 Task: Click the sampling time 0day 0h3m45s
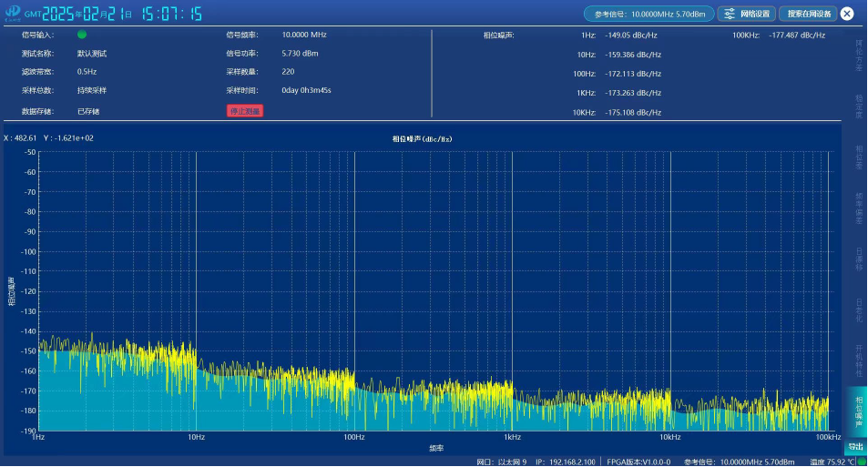point(306,90)
